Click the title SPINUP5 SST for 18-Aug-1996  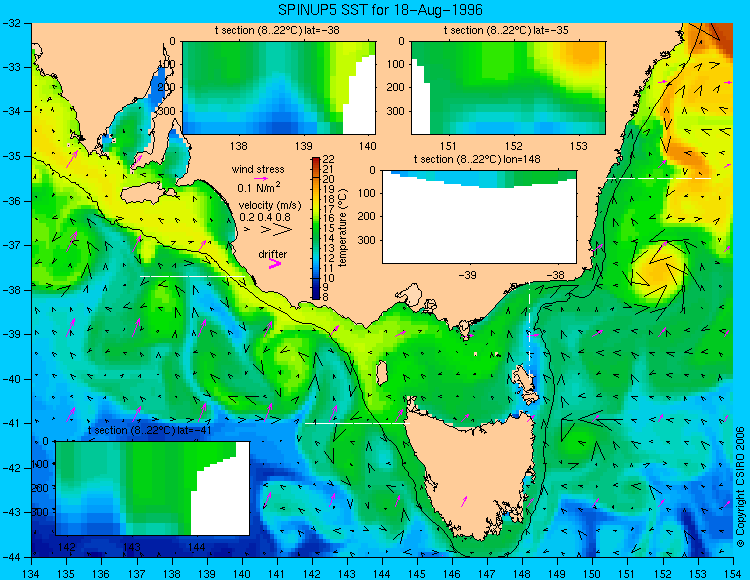(381, 10)
